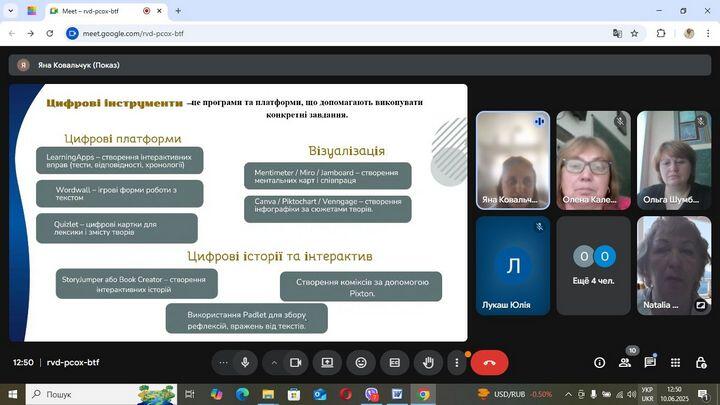Switch the УКР keyboard language indicator
The width and height of the screenshot is (720, 405).
click(x=647, y=394)
